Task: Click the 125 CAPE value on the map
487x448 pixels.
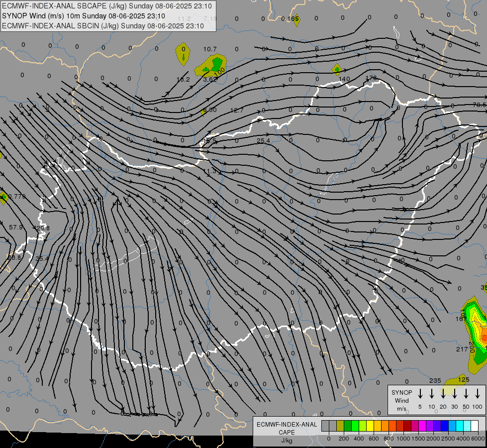Action: click(464, 380)
